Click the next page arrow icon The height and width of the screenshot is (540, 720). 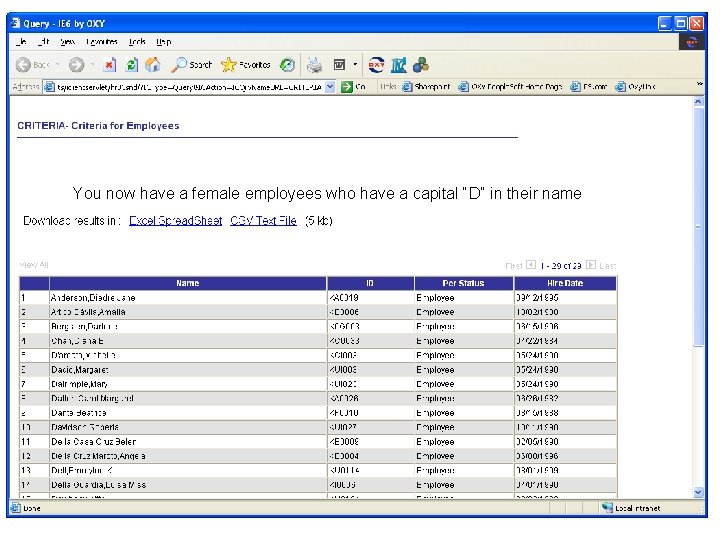[591, 265]
